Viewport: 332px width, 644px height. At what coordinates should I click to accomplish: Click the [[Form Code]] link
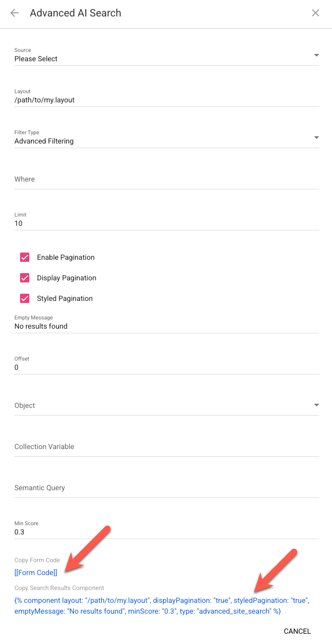[35, 573]
